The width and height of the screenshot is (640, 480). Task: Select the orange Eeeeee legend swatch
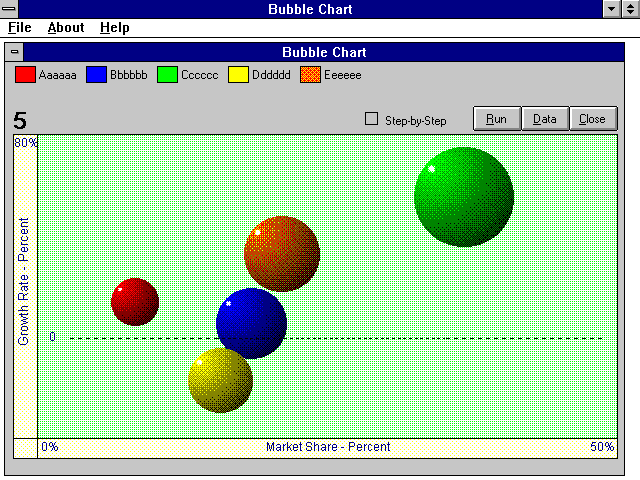pos(311,75)
